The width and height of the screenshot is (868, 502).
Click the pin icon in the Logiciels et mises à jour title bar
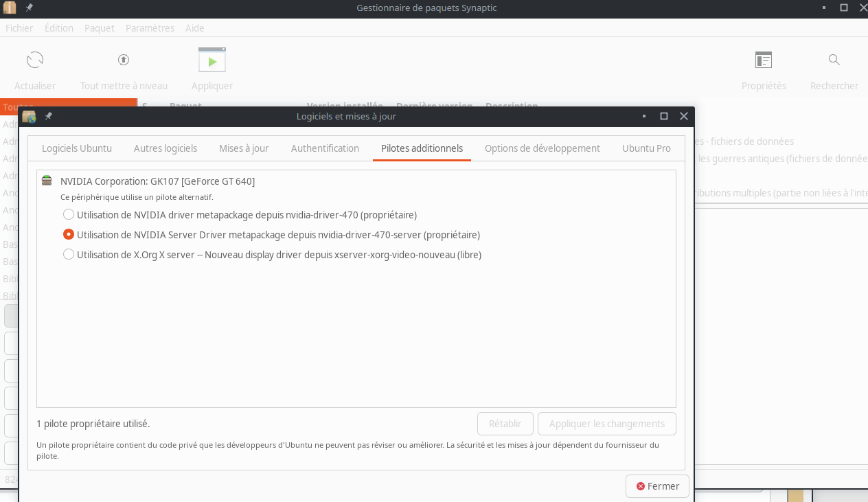tap(48, 116)
